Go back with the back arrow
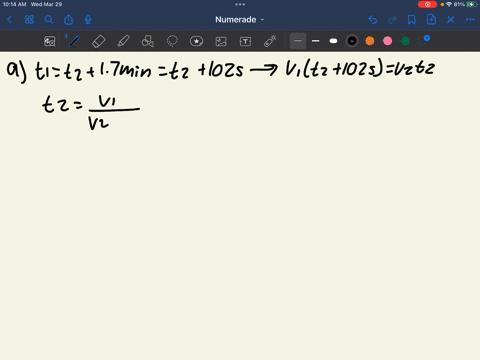This screenshot has height=360, width=480. pyautogui.click(x=9, y=20)
